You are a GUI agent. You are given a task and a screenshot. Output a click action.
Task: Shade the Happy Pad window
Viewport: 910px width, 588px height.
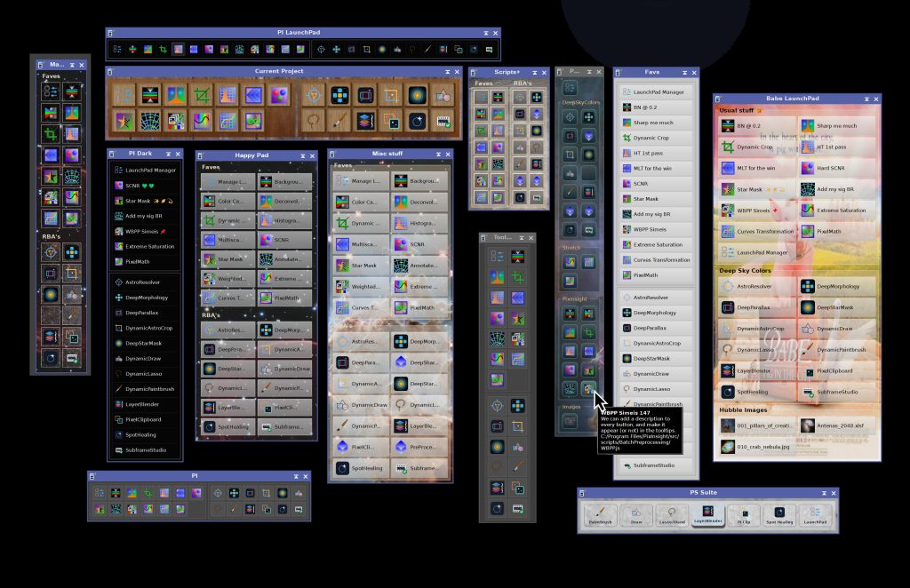(302, 156)
